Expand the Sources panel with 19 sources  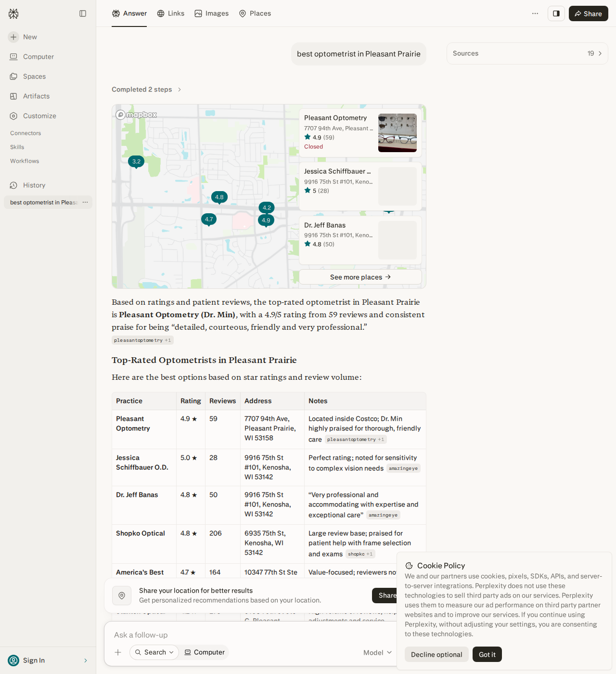click(527, 53)
